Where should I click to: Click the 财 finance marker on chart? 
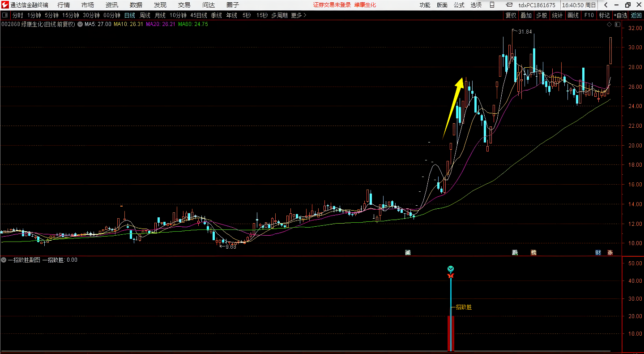pyautogui.click(x=598, y=252)
